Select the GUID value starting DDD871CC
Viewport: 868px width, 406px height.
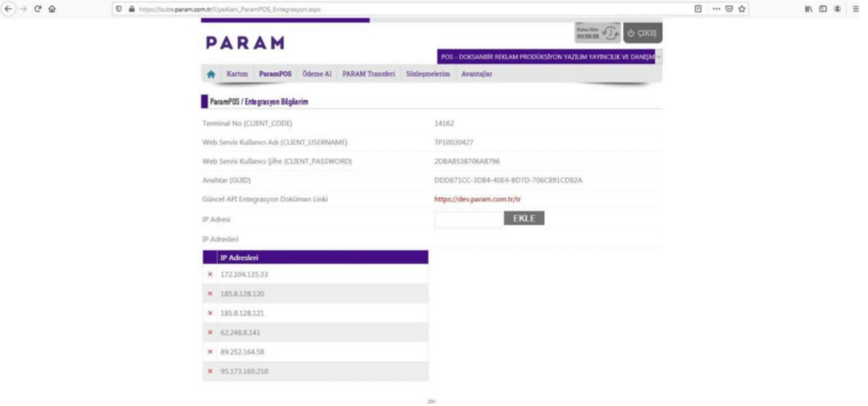point(508,180)
